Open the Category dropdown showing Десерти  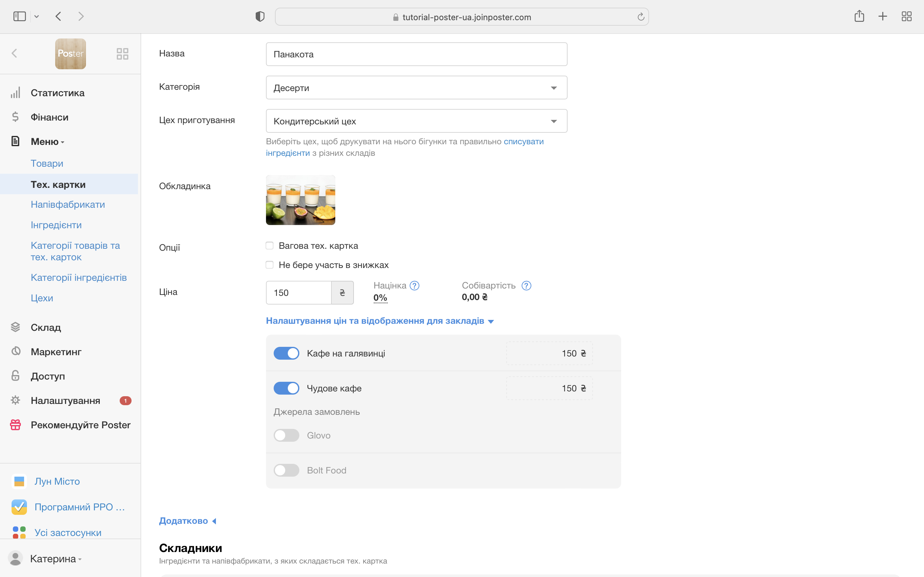click(x=416, y=88)
